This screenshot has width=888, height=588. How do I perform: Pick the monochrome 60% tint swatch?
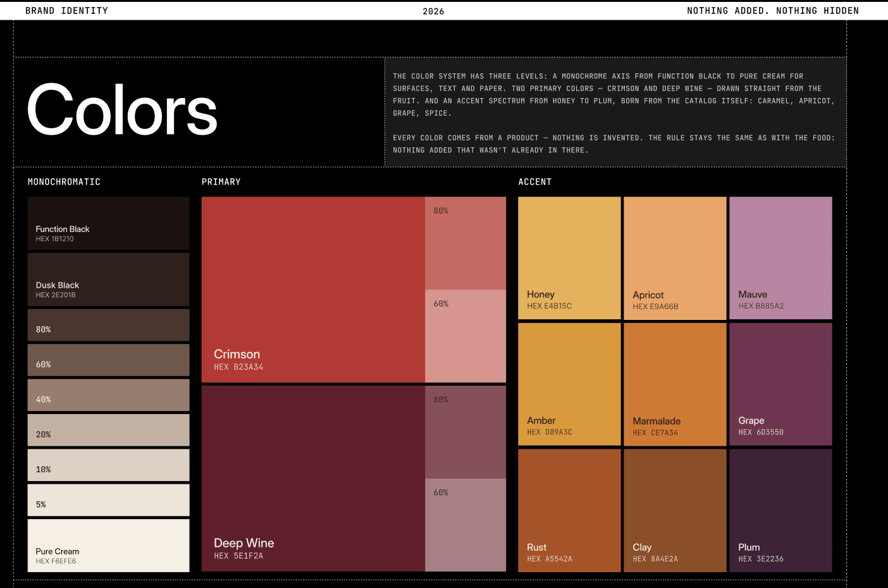tap(108, 360)
